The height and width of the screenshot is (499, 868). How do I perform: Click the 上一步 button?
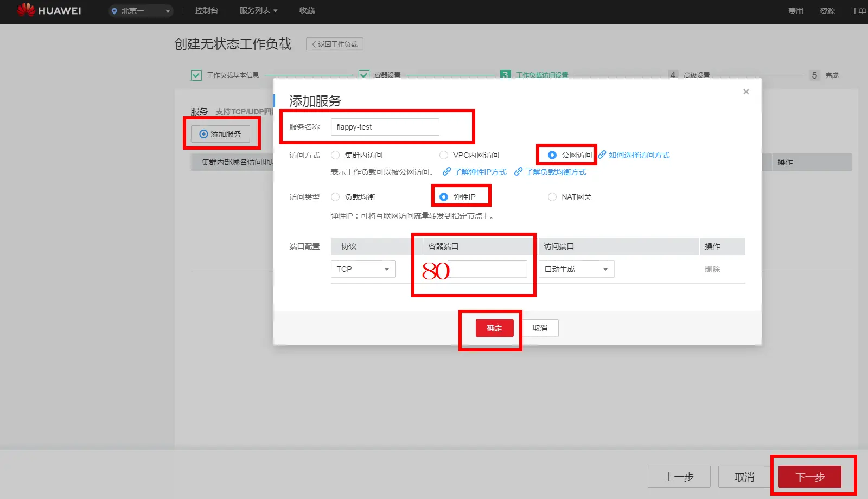click(x=679, y=477)
